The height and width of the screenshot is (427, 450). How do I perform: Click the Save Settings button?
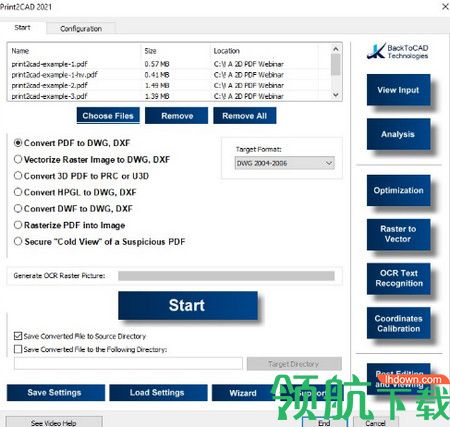click(56, 392)
